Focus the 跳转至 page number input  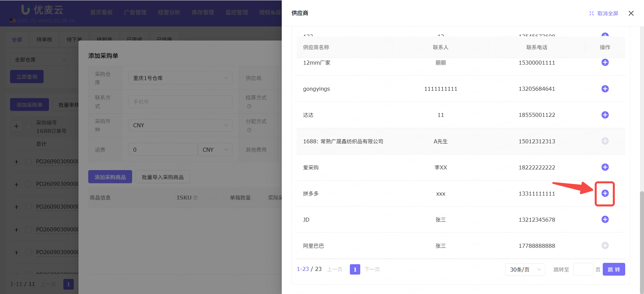tap(583, 269)
